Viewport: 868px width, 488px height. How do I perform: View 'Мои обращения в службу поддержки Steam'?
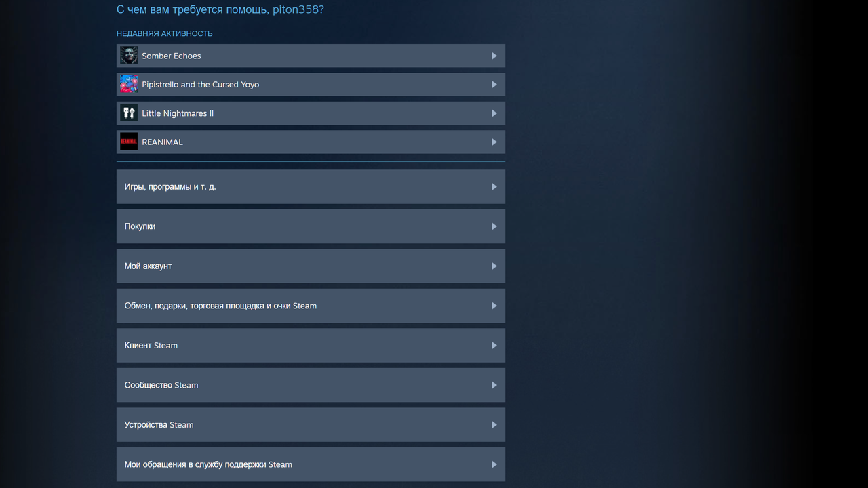[311, 464]
